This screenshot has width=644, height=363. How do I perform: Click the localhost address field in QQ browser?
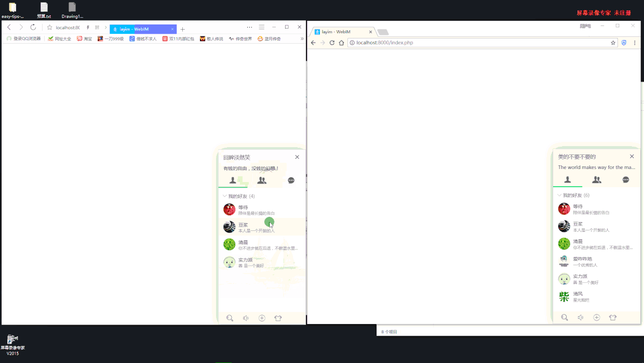[x=68, y=28]
